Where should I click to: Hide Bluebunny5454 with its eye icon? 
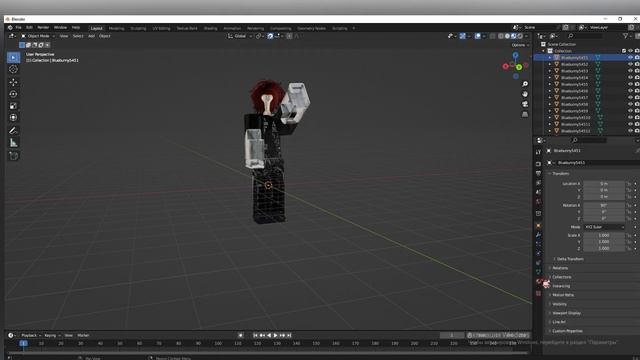coord(630,78)
